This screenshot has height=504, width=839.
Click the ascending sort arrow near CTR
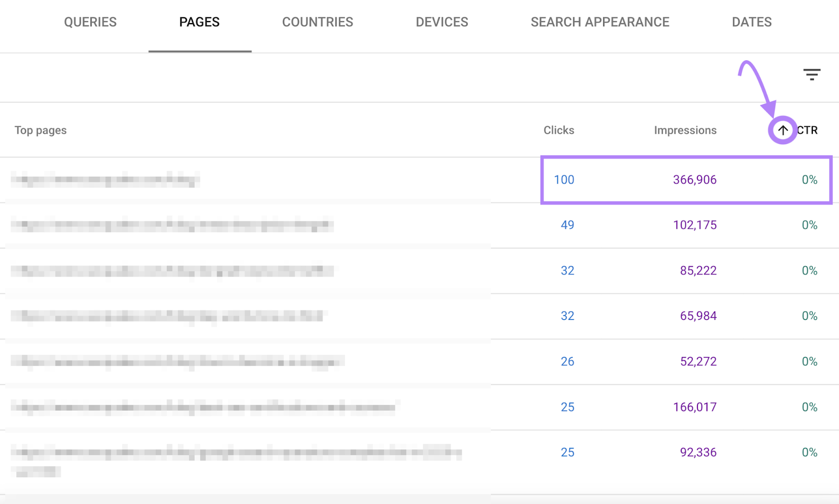tap(782, 130)
